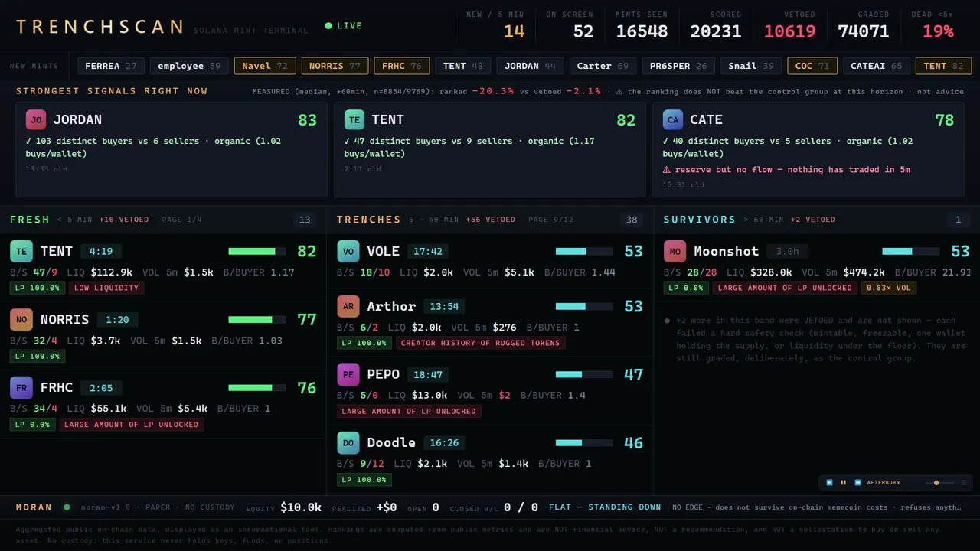This screenshot has height=551, width=980.
Task: Click PAGE 1/4 pager in FRESH column
Action: coord(181,220)
